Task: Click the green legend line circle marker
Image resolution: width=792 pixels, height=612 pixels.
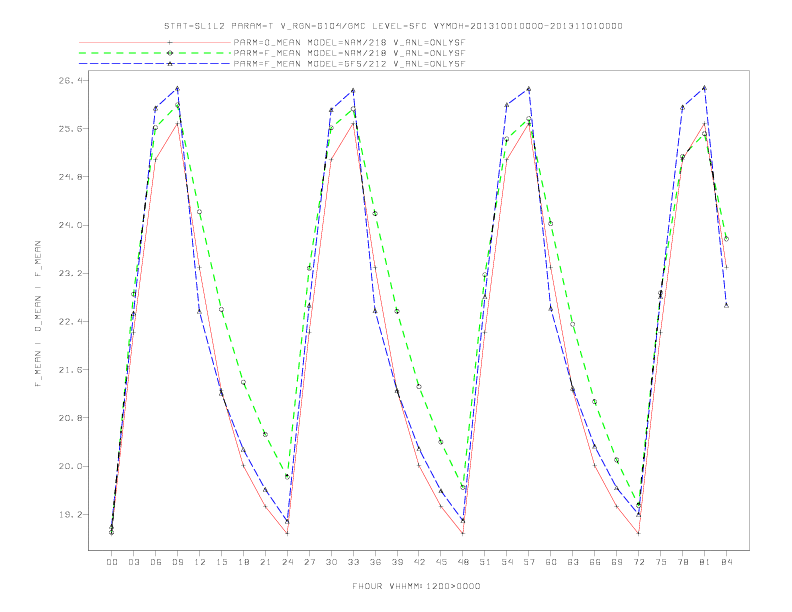Action: [x=170, y=53]
